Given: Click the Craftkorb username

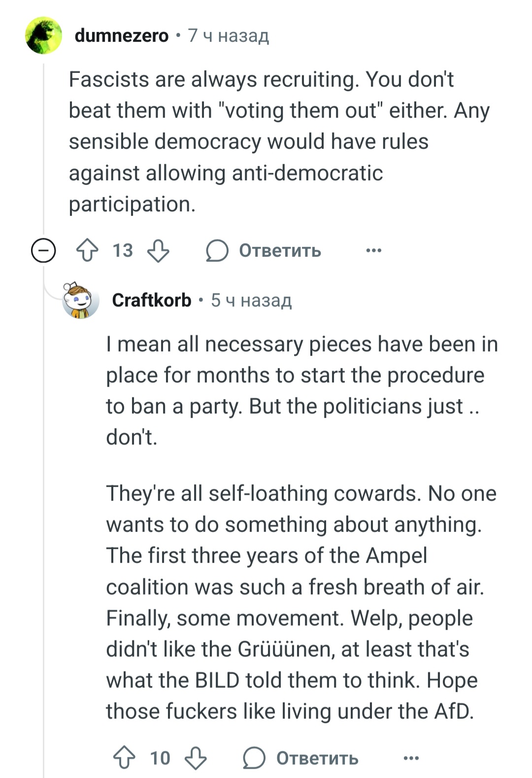Looking at the screenshot, I should 151,300.
